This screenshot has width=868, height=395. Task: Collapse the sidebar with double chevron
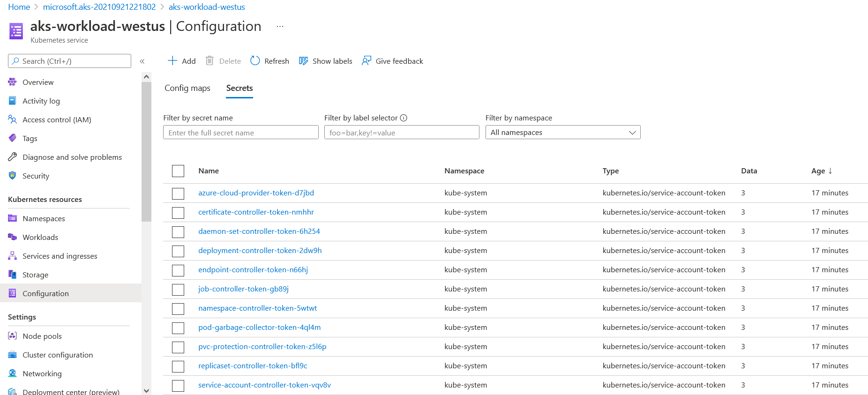142,61
